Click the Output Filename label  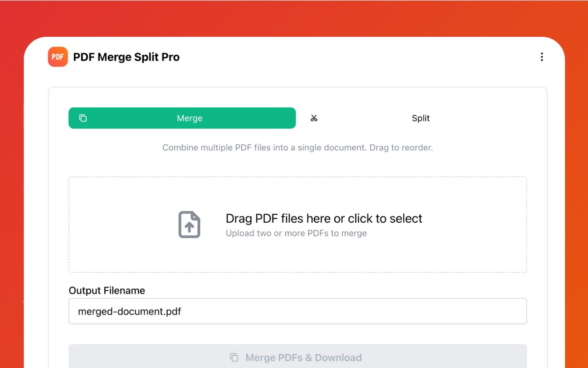[x=107, y=291]
